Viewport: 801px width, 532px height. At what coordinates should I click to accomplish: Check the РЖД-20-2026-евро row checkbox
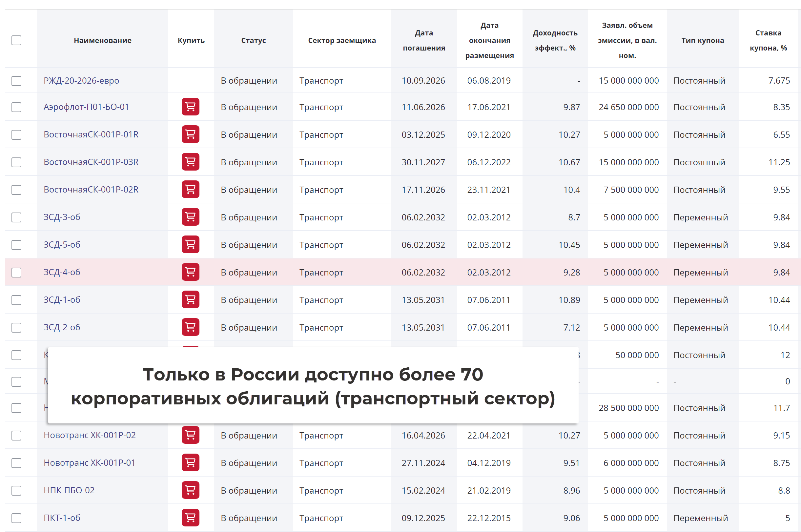click(16, 81)
